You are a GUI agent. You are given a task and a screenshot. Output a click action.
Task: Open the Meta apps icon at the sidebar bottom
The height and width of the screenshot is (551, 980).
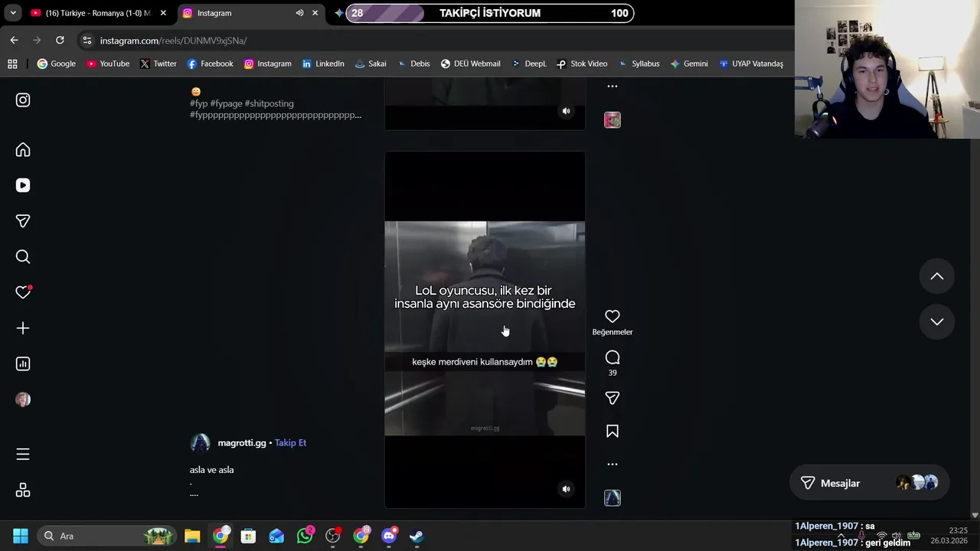23,491
